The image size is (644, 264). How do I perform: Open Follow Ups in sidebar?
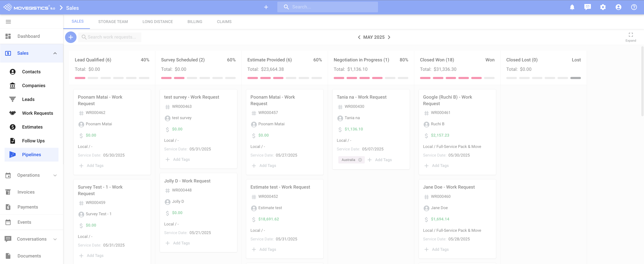(33, 141)
